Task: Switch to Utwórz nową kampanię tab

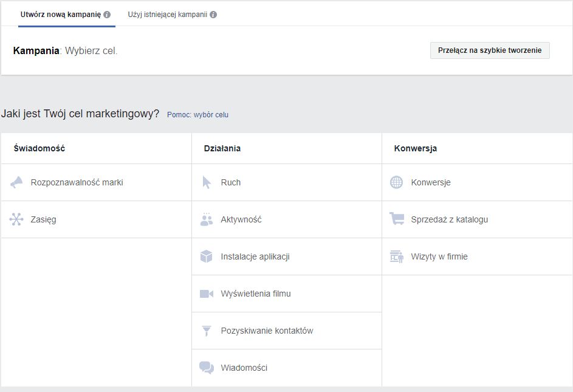Action: pyautogui.click(x=61, y=15)
